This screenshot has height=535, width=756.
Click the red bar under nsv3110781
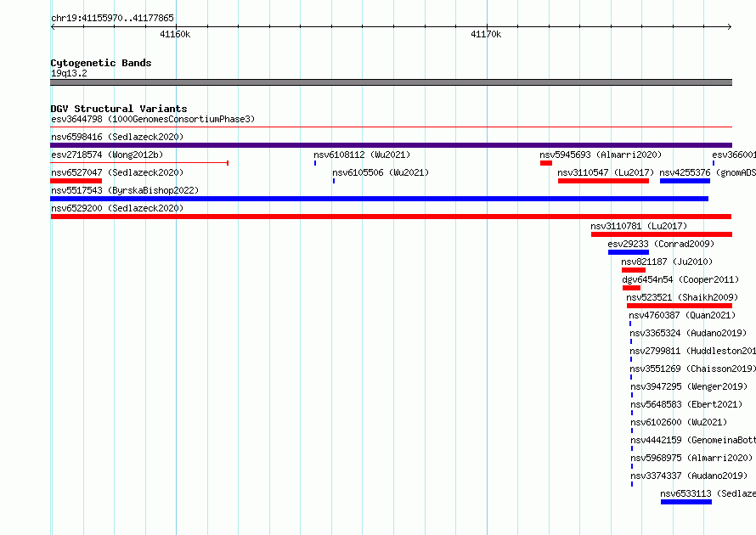click(662, 234)
